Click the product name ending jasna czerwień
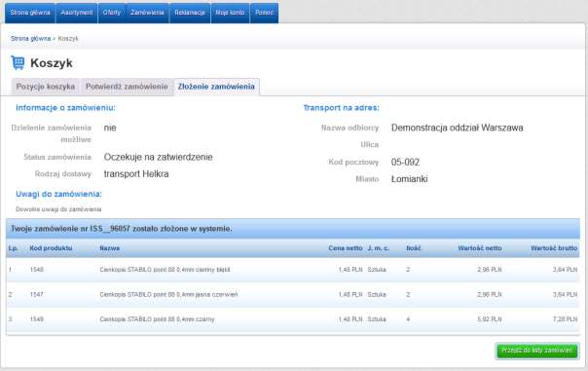Image resolution: width=588 pixels, height=371 pixels. click(x=168, y=294)
